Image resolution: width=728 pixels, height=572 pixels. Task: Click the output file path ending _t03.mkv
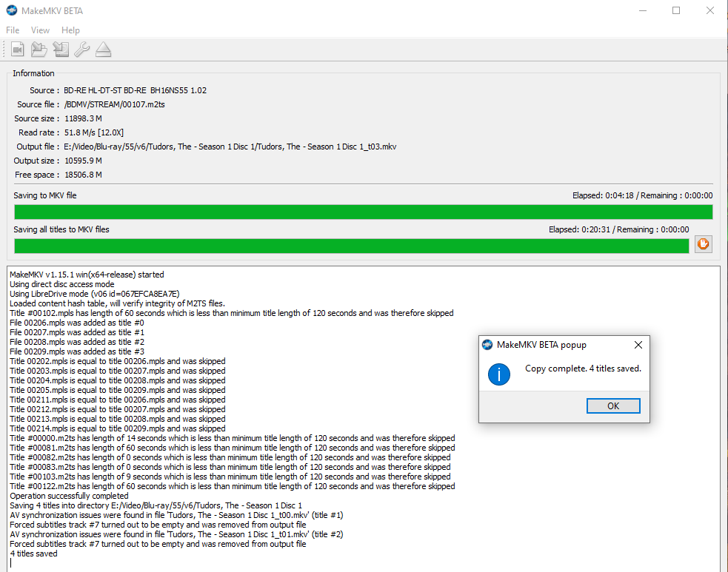coord(230,147)
